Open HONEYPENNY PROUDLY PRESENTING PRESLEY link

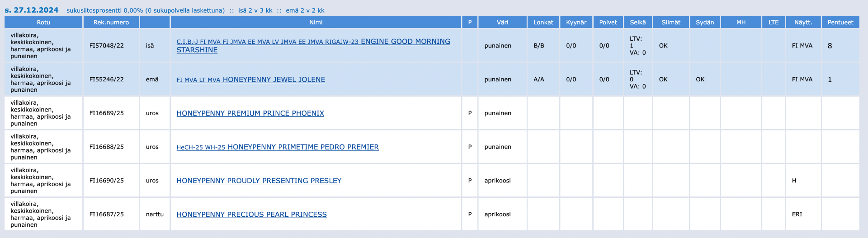click(x=259, y=181)
